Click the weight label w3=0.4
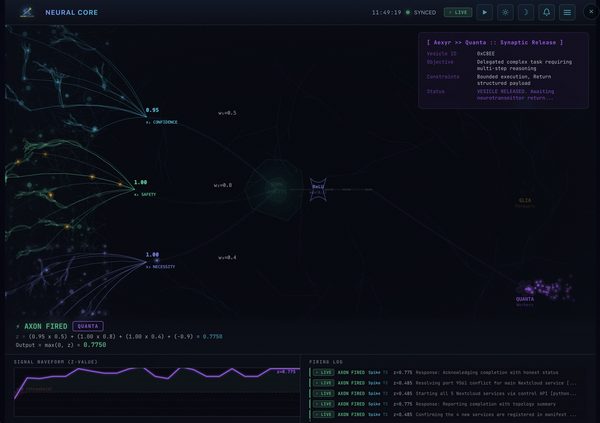 pyautogui.click(x=227, y=258)
